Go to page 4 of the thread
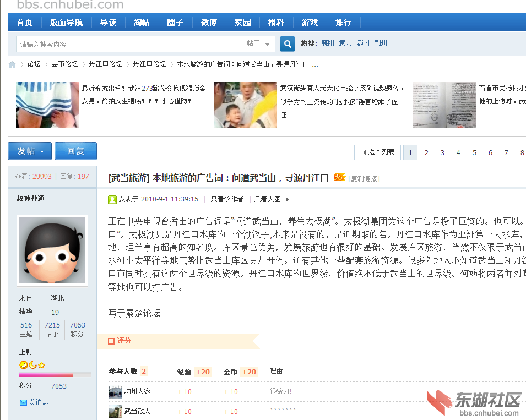This screenshot has height=420, width=526. coord(458,153)
